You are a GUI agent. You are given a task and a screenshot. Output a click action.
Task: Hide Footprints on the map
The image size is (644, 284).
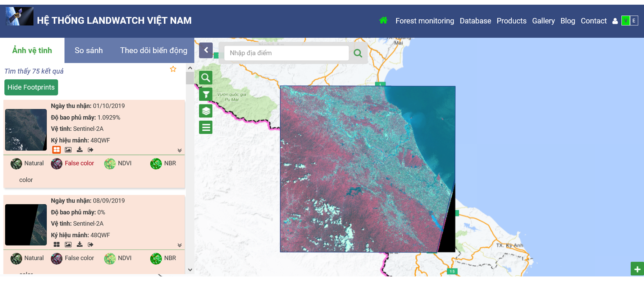(31, 87)
